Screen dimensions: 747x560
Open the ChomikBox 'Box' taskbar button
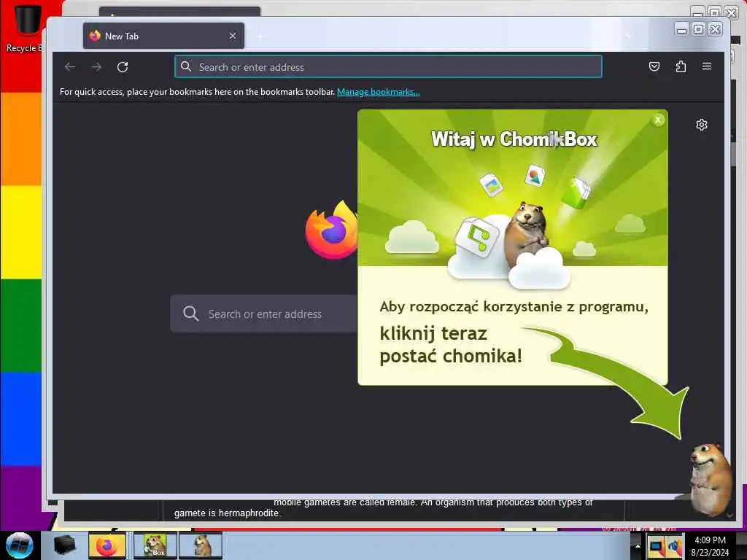[155, 545]
